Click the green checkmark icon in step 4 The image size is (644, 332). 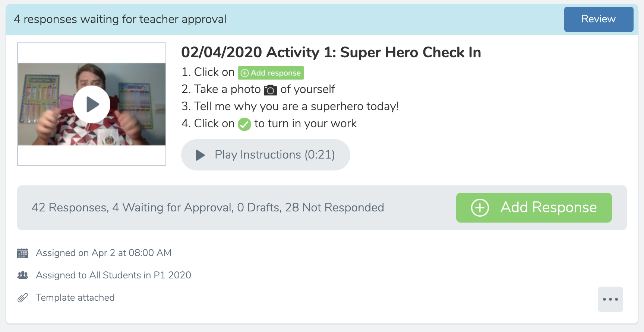point(244,124)
